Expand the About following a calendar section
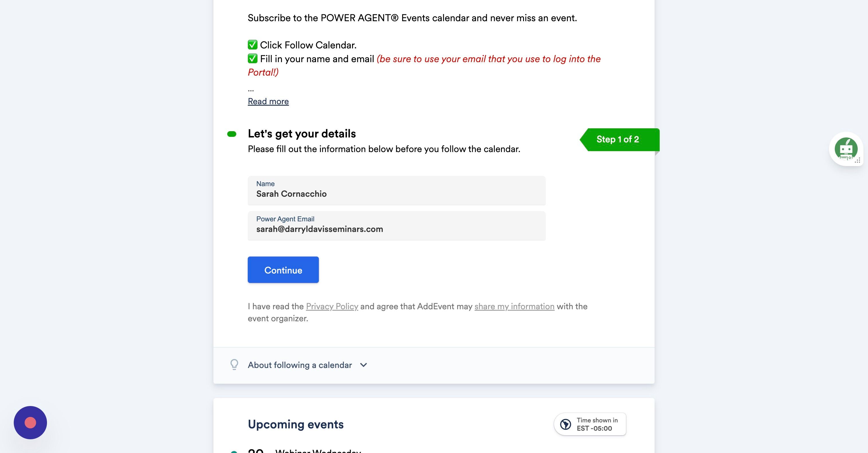This screenshot has width=868, height=453. (300, 365)
